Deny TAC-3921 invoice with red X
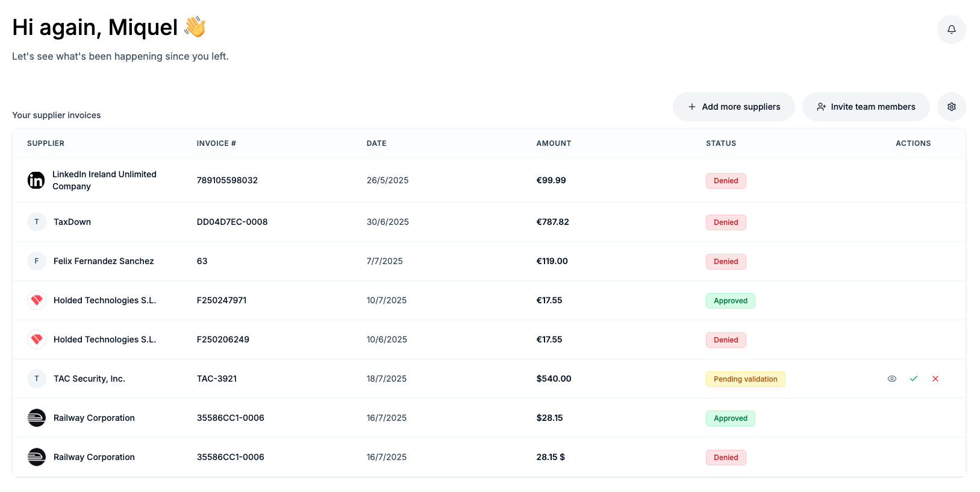The image size is (980, 492). [935, 379]
